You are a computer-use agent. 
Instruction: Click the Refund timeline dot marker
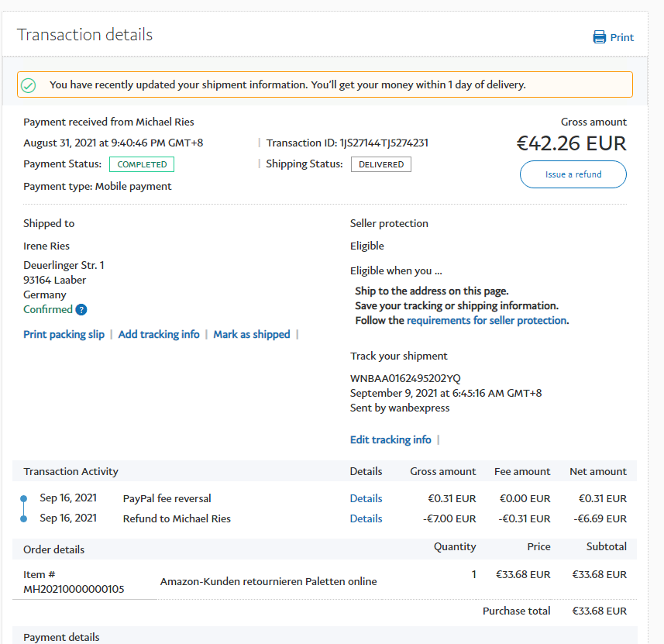[23, 518]
